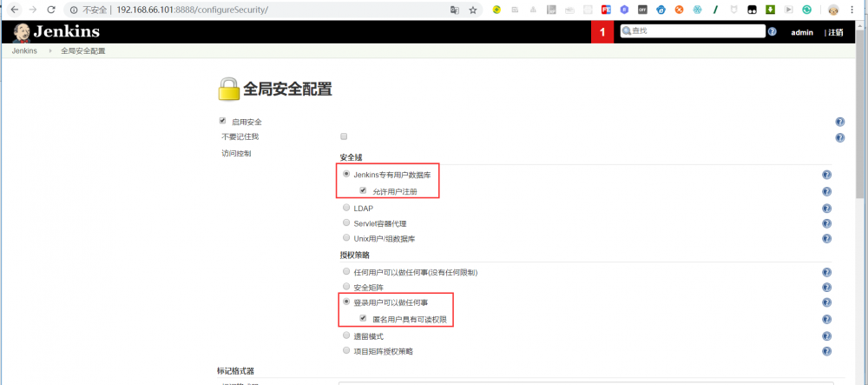Bookmark this page with star icon
The image size is (868, 385).
pos(473,10)
